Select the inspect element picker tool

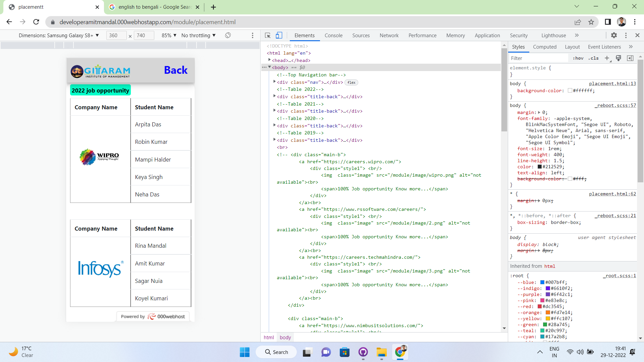click(x=268, y=36)
